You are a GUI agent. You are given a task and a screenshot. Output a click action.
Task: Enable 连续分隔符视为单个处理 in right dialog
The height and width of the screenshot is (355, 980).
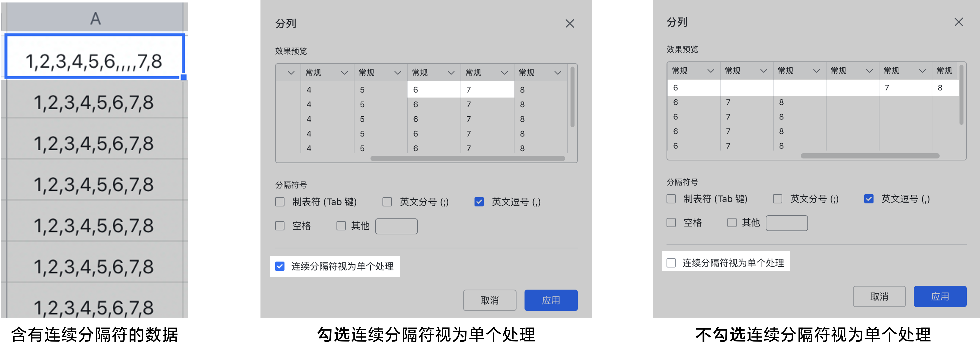671,263
